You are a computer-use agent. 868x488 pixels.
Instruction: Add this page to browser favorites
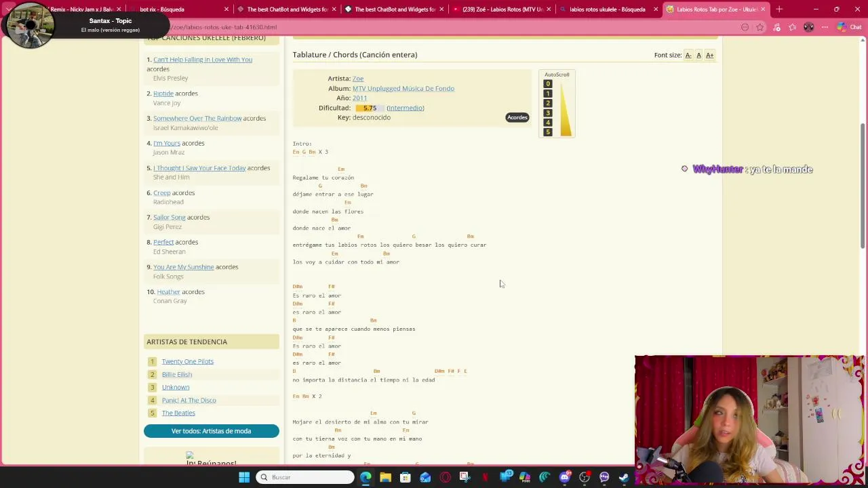[760, 27]
